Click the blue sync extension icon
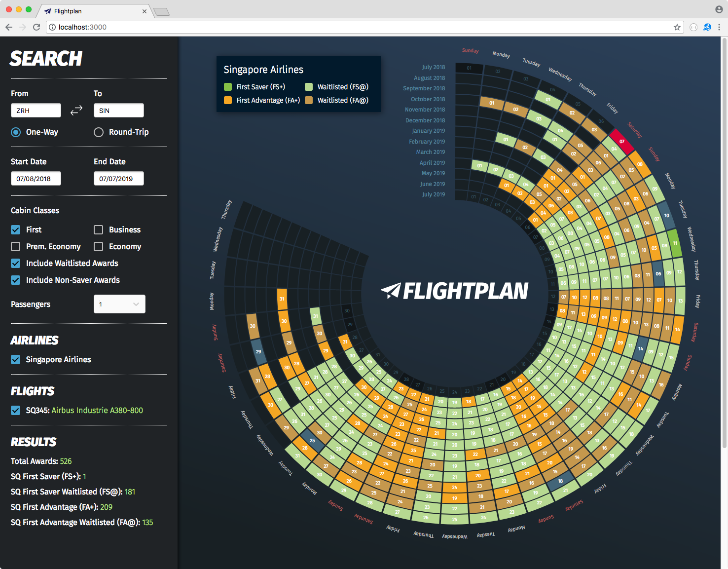The height and width of the screenshot is (569, 728). (x=707, y=27)
